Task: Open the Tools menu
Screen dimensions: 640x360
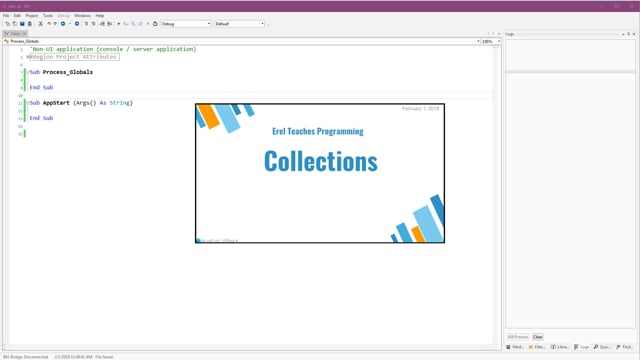Action: tap(48, 16)
